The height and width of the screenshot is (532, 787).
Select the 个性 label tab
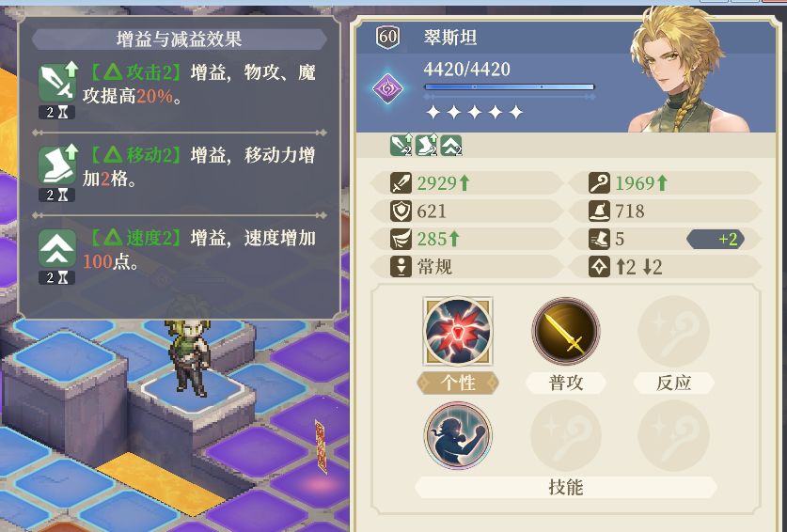pyautogui.click(x=458, y=383)
